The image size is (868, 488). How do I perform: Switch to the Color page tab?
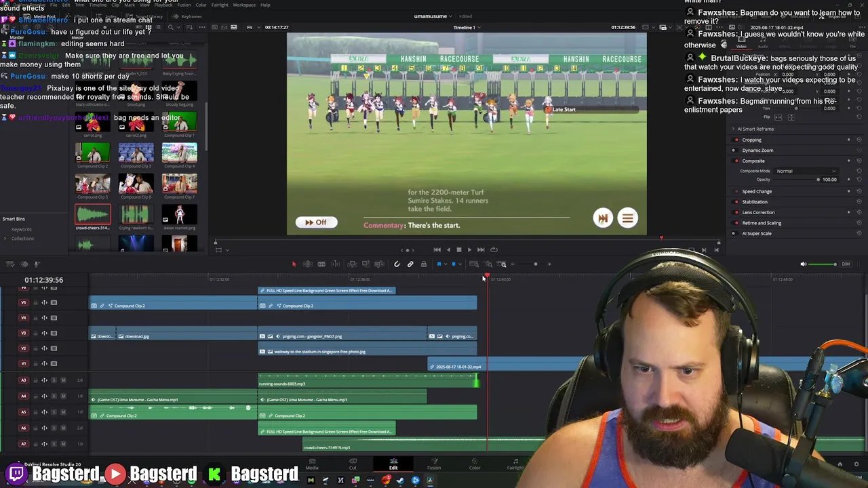pos(475,464)
